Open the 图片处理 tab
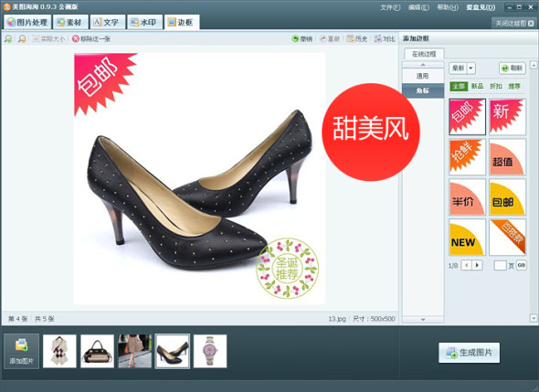This screenshot has height=392, width=539. coord(27,22)
